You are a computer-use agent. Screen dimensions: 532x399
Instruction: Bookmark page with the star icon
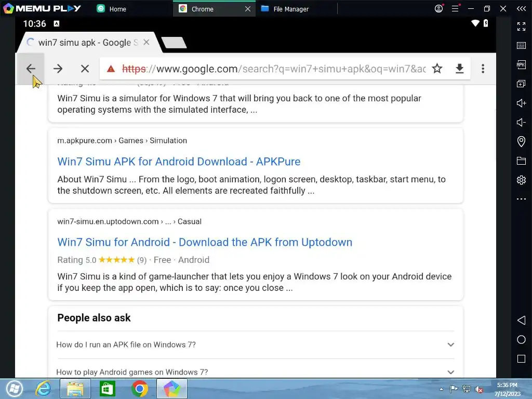point(437,69)
